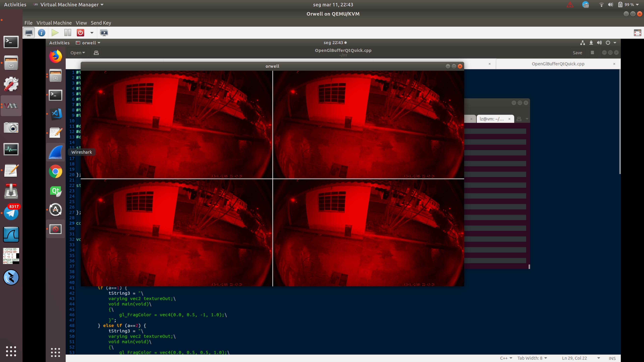
Task: Power off the VM with red shutdown icon
Action: click(x=80, y=33)
